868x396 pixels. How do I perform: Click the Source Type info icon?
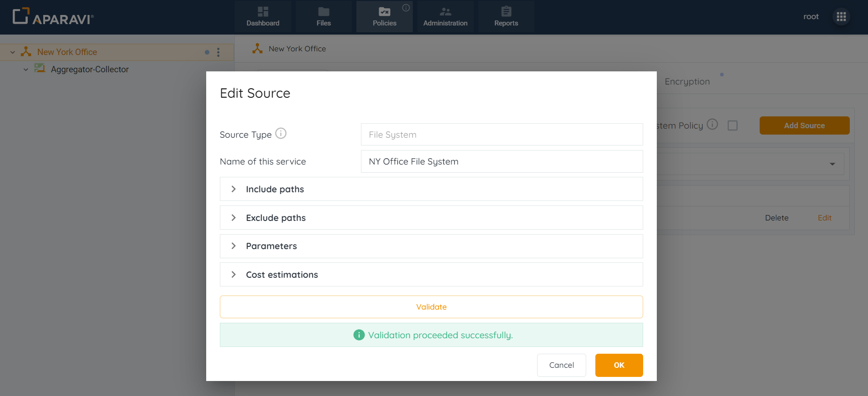point(281,134)
